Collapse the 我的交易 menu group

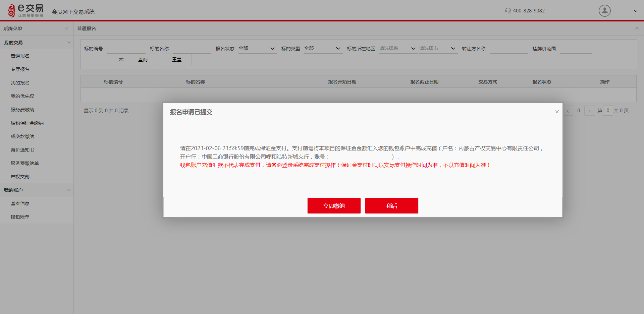(69, 43)
